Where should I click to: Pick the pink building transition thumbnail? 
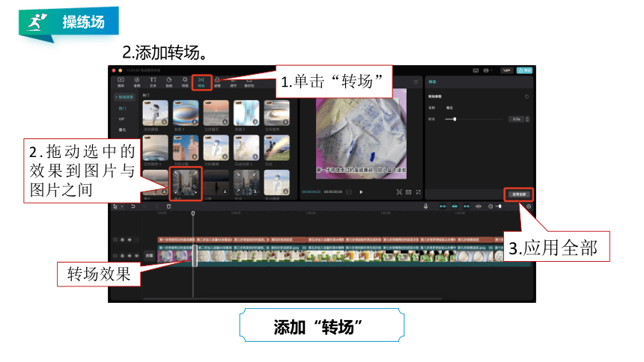[186, 148]
